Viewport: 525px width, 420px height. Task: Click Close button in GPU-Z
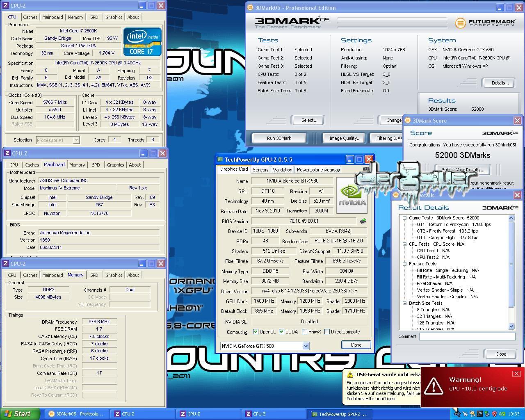click(356, 345)
